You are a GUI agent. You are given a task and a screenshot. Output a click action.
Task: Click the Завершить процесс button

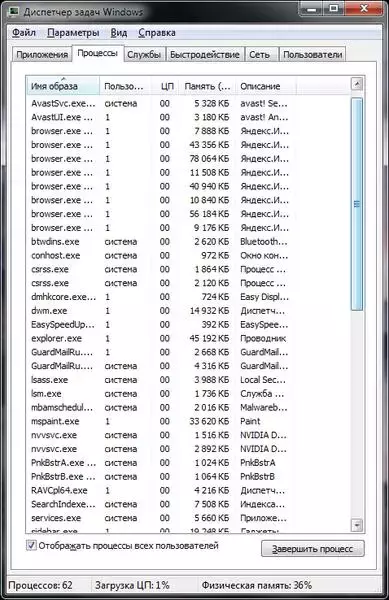coord(313,549)
